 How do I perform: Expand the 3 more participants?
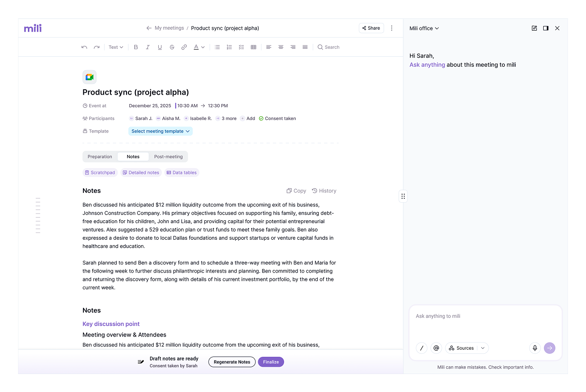pos(226,119)
